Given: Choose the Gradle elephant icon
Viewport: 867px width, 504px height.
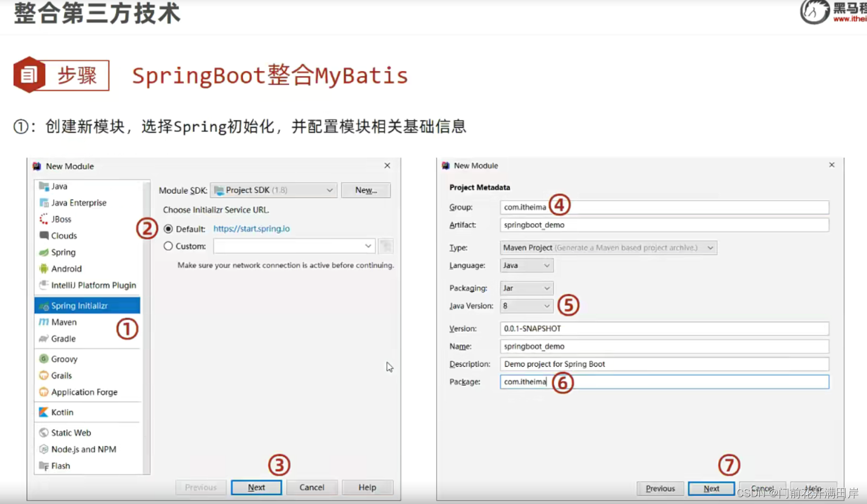Looking at the screenshot, I should 44,338.
